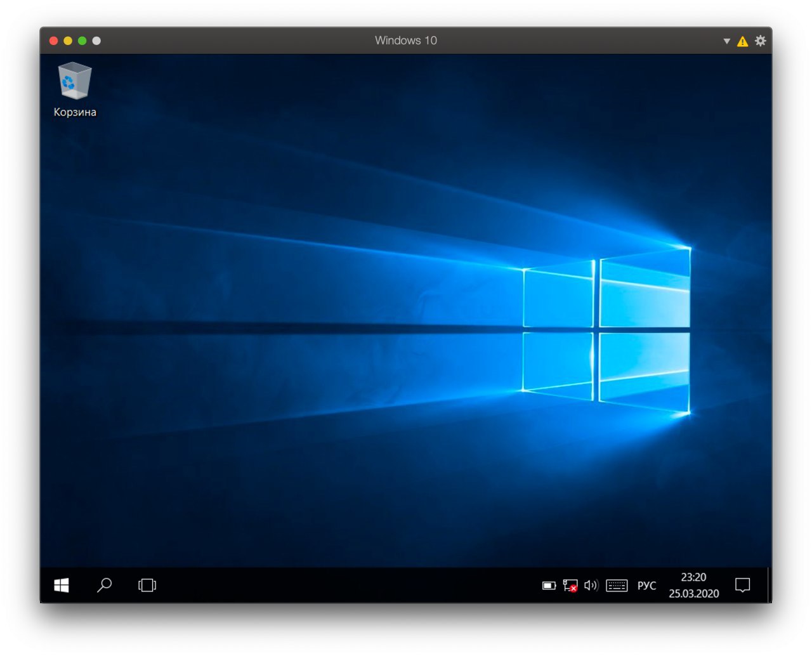The width and height of the screenshot is (812, 656).
Task: Open the volume speaker control
Action: click(591, 585)
